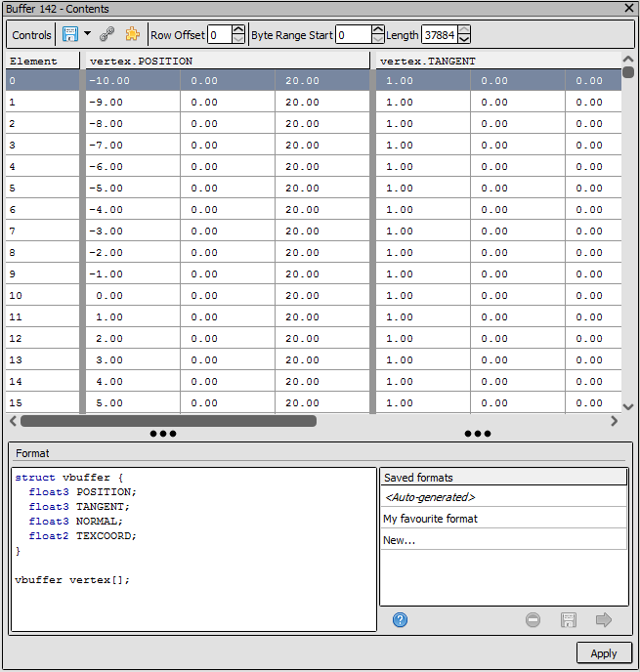
Task: Decrease Row Offset with down arrow
Action: [x=238, y=39]
